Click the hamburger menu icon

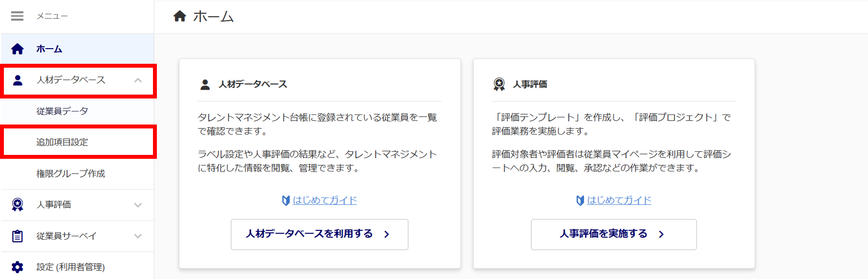tap(17, 16)
